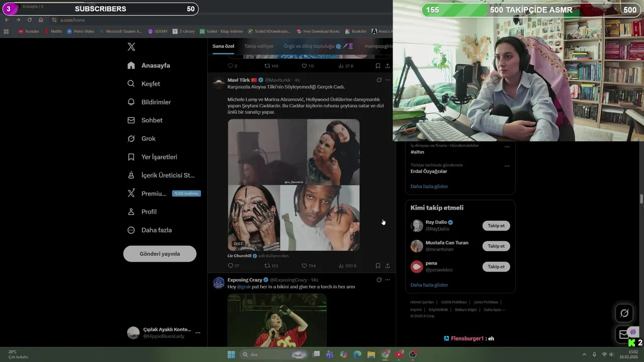Viewport: 644px width, 362px height.
Task: Click the page vertical scrollbar
Action: tap(641, 199)
